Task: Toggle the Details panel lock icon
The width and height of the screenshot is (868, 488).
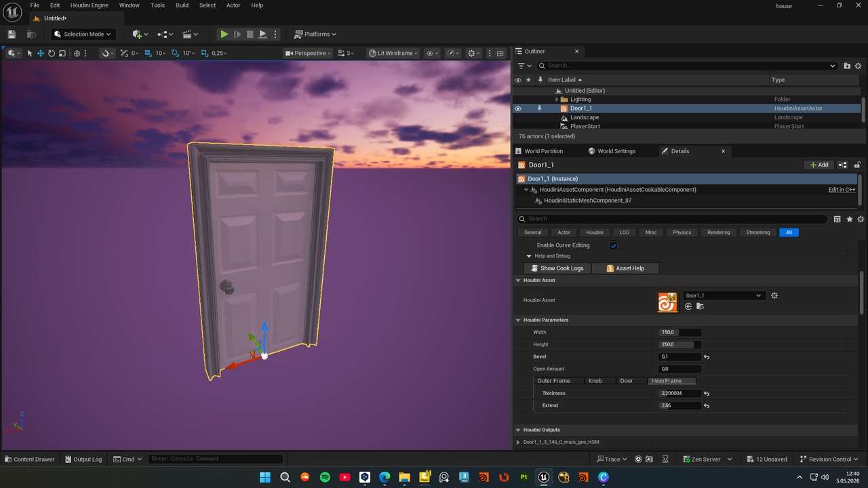Action: tap(858, 165)
